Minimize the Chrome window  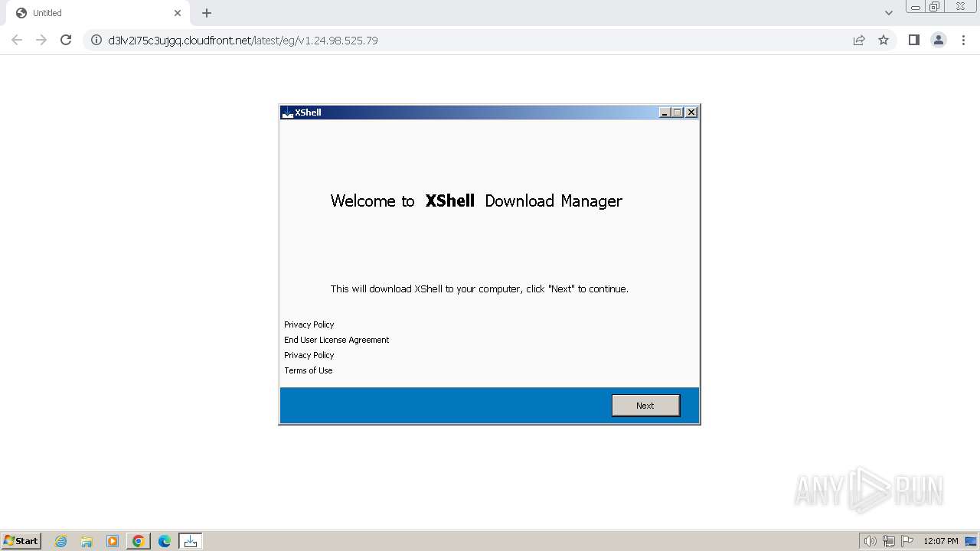pyautogui.click(x=915, y=7)
